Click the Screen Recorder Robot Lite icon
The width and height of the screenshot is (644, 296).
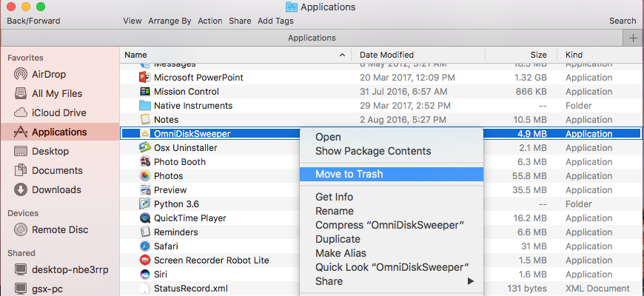(145, 260)
